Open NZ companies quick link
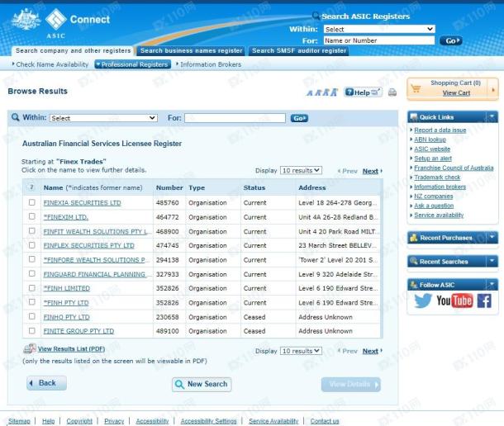504x426 pixels. pyautogui.click(x=433, y=196)
